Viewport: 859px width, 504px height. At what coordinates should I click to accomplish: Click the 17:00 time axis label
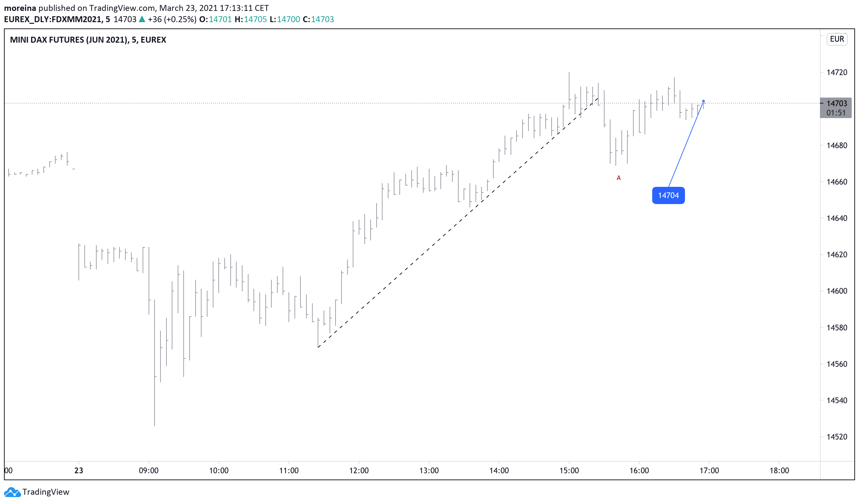coord(709,471)
